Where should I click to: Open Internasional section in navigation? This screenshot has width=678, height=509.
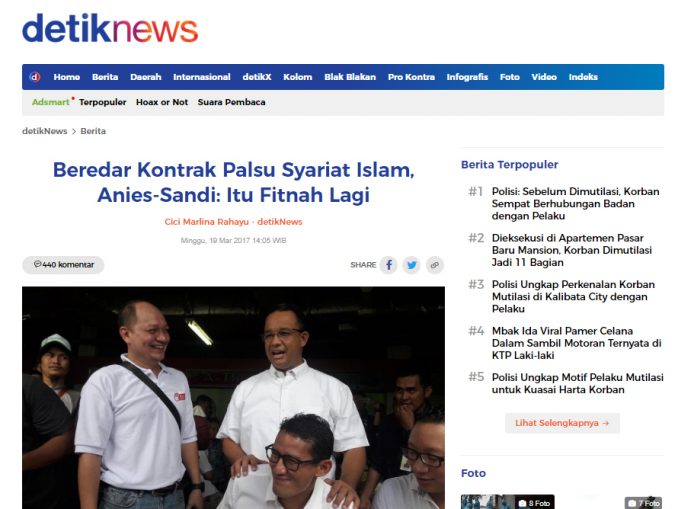201,77
